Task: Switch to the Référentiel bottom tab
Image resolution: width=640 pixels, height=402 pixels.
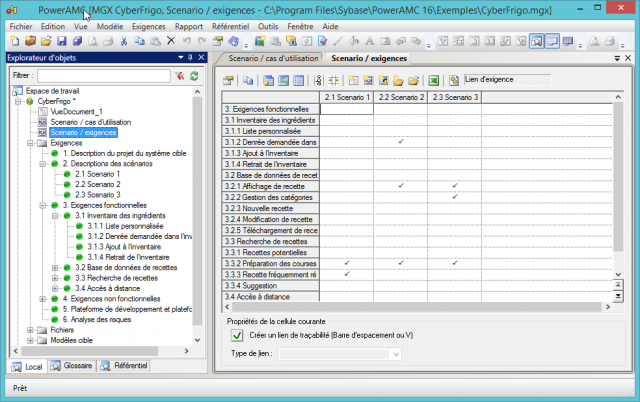Action: point(124,366)
